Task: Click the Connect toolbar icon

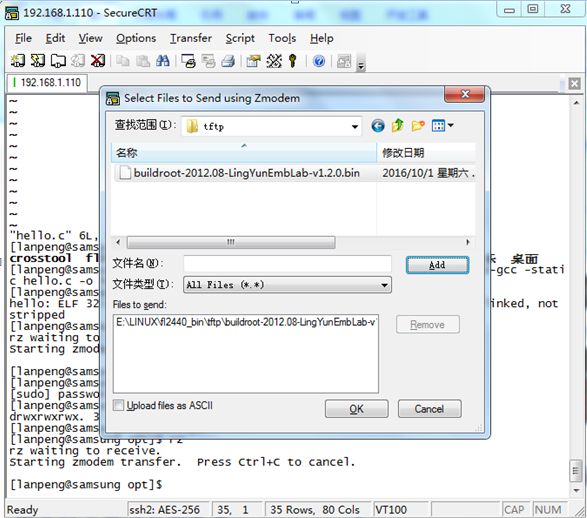Action: pos(18,60)
